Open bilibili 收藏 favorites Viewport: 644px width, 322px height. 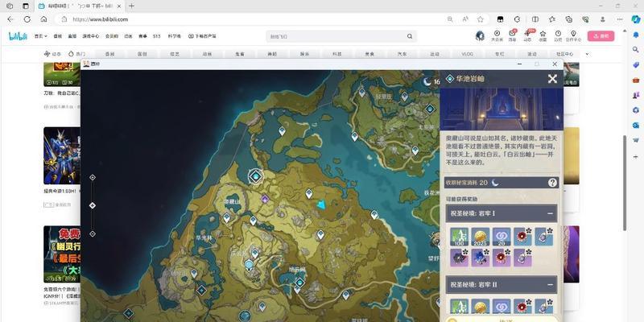(x=543, y=35)
